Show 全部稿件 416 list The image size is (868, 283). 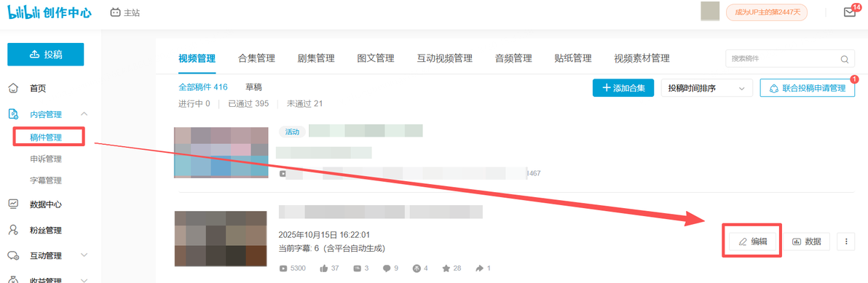tap(203, 87)
